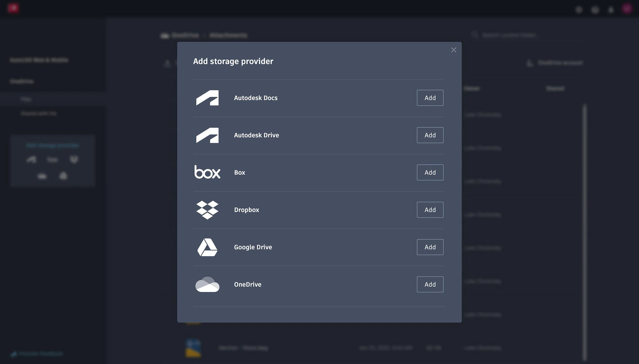Click the vertical scrollbar on the right

[x=584, y=219]
